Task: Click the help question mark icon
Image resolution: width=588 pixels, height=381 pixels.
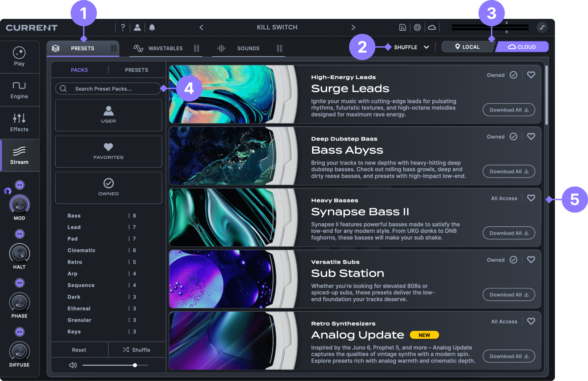Action: 123,27
